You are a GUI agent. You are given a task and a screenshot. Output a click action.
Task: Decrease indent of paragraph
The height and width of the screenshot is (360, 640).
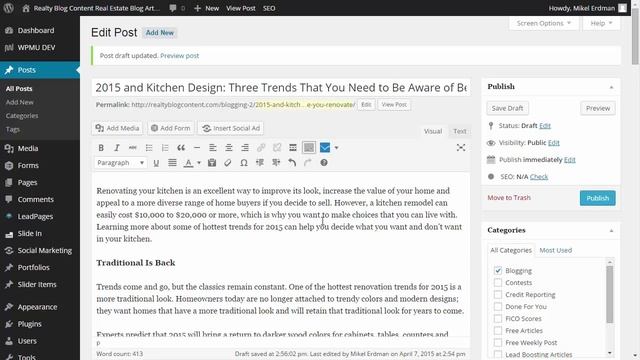click(x=260, y=163)
